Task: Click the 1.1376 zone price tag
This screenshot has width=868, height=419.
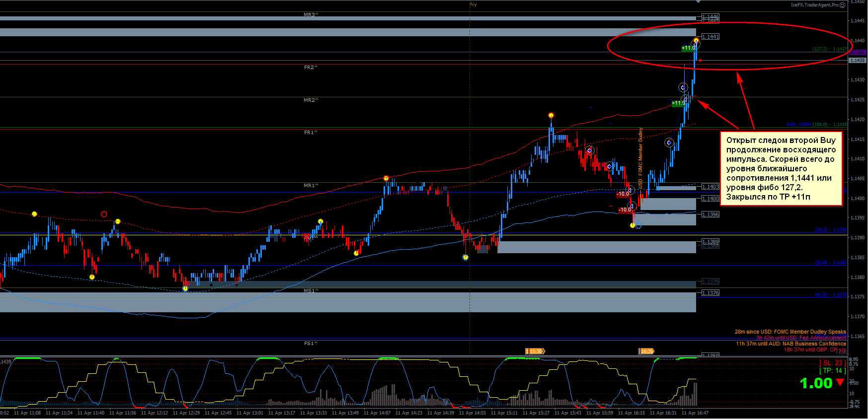Action: pyautogui.click(x=710, y=293)
